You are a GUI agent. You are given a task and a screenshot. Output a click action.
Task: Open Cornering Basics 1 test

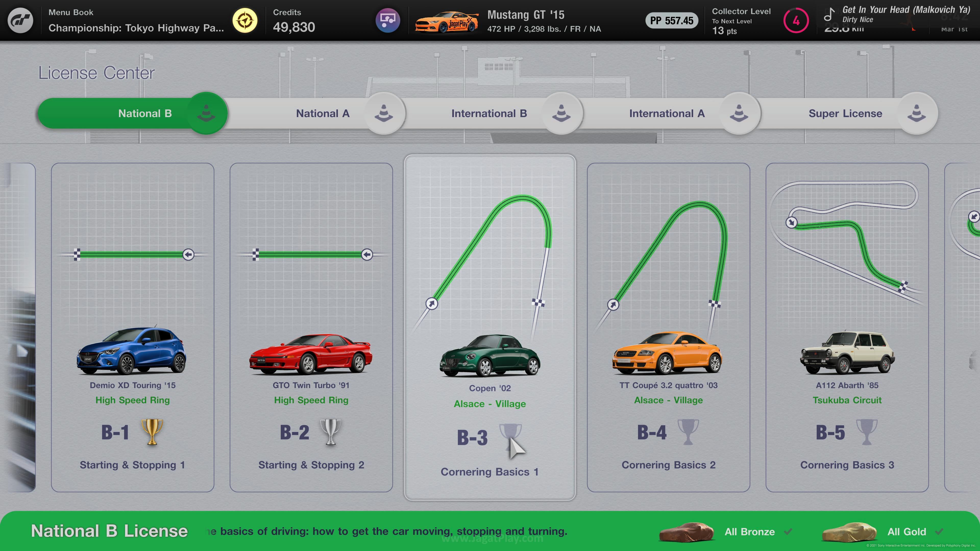pyautogui.click(x=490, y=327)
